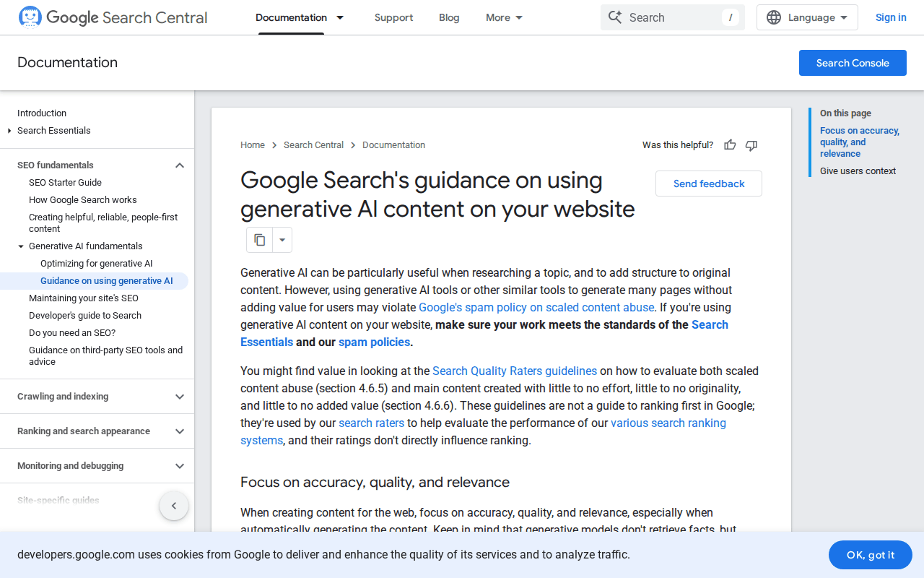Image resolution: width=924 pixels, height=578 pixels.
Task: Click the globe Language icon
Action: coord(774,17)
